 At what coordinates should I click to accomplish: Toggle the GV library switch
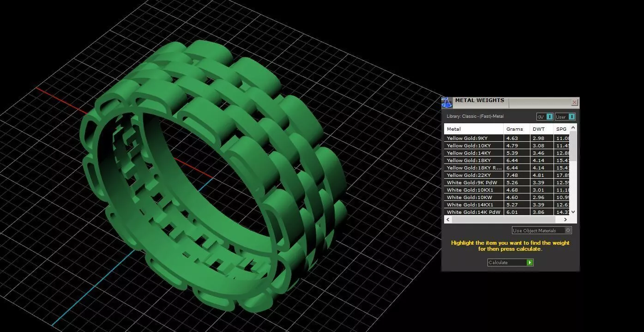point(545,117)
